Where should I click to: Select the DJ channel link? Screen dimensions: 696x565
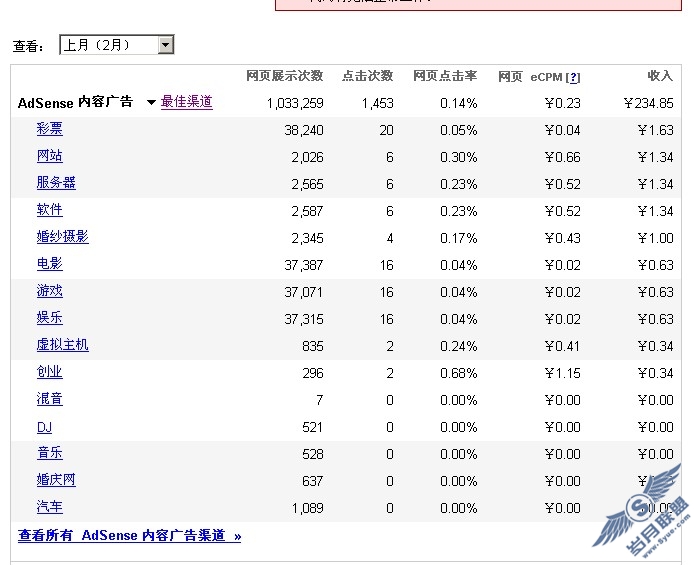pos(44,427)
